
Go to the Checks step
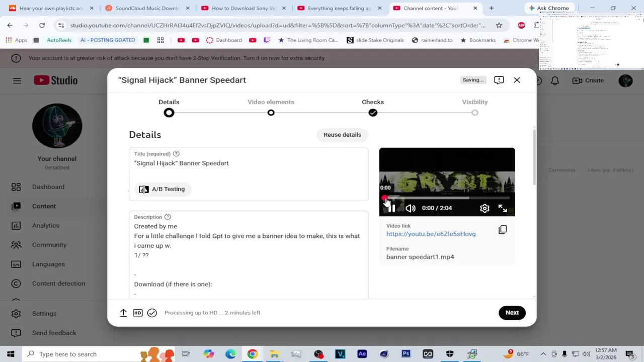click(373, 108)
